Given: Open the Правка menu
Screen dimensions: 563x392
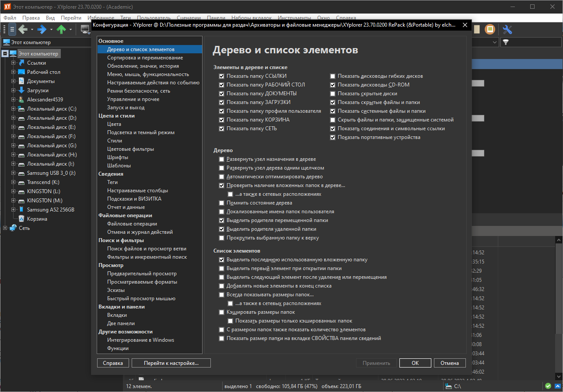Looking at the screenshot, I should (31, 18).
